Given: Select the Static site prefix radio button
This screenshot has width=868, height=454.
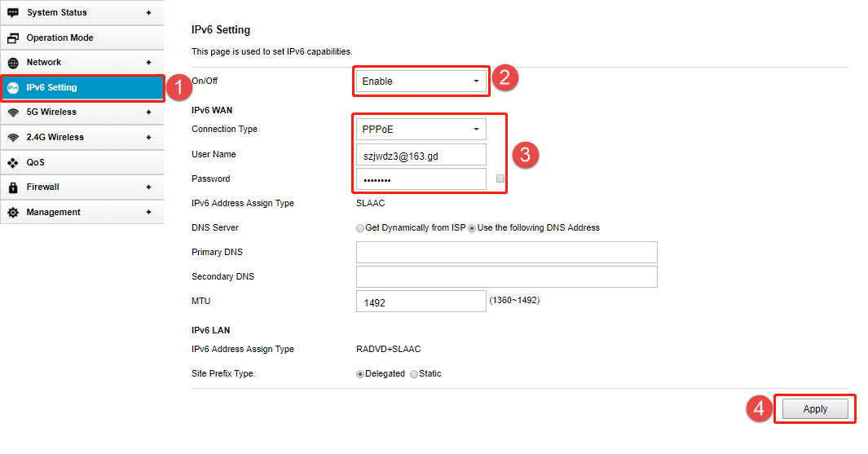Looking at the screenshot, I should 414,374.
